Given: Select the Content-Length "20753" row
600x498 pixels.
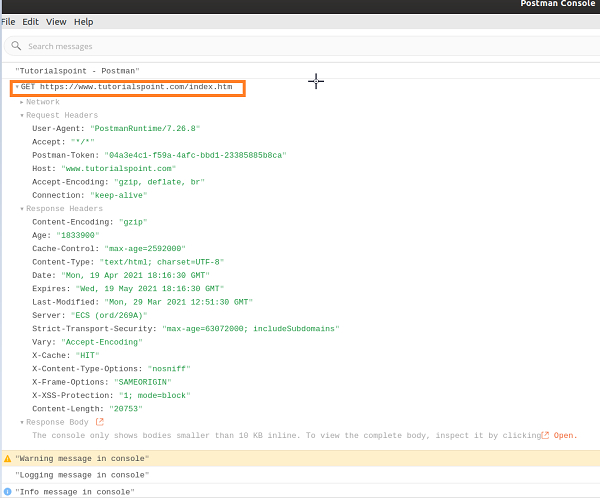Looking at the screenshot, I should pos(87,409).
